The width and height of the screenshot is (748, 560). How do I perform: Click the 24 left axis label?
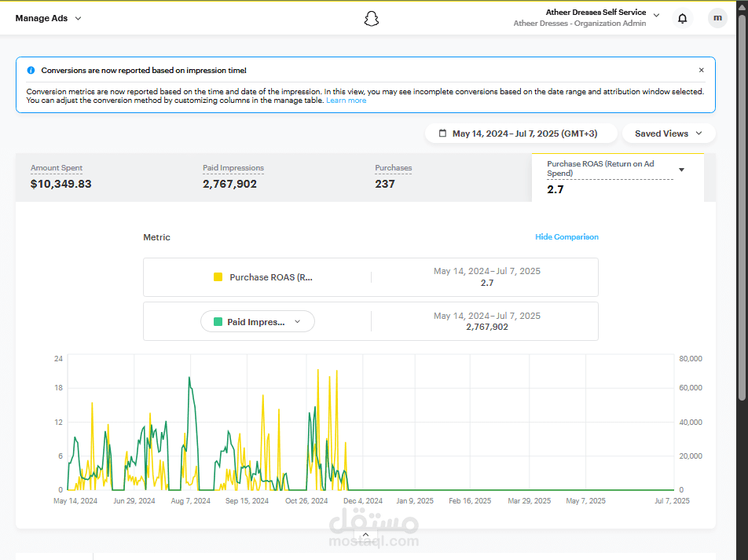click(58, 359)
